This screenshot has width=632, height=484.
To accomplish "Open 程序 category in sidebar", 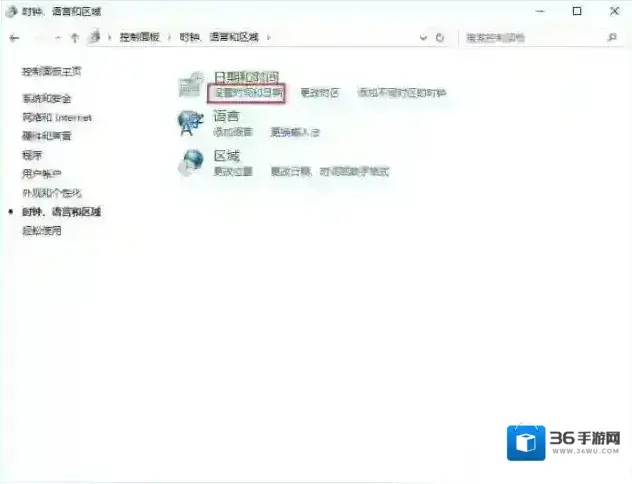I will 32,155.
